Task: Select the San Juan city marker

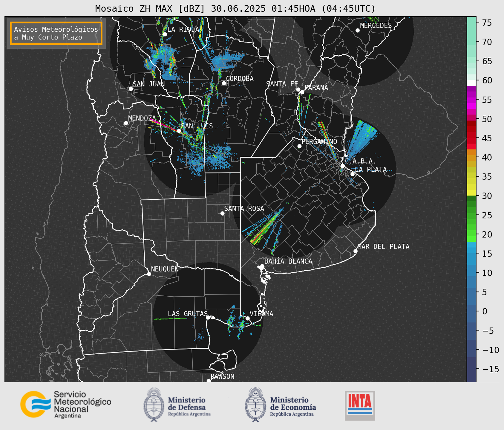Action: coord(131,89)
